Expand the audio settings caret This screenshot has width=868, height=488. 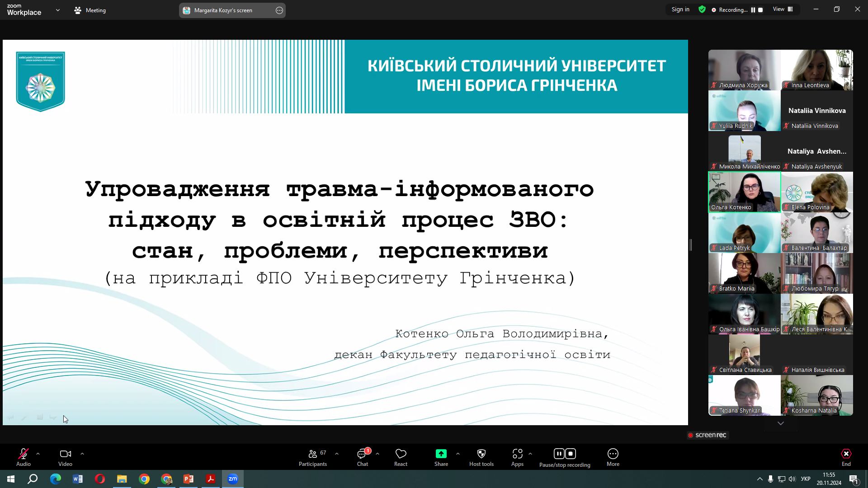pos(38,454)
